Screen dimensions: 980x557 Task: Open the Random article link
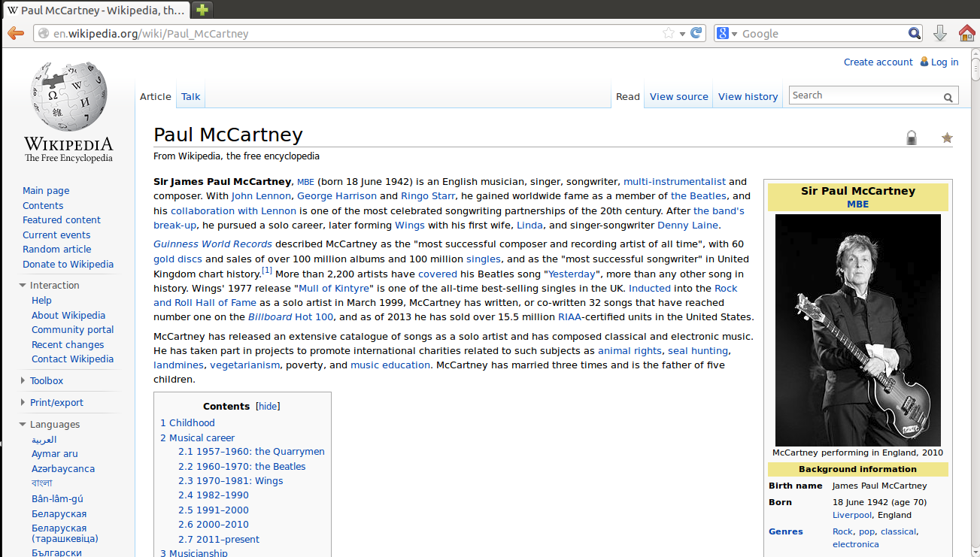coord(57,250)
